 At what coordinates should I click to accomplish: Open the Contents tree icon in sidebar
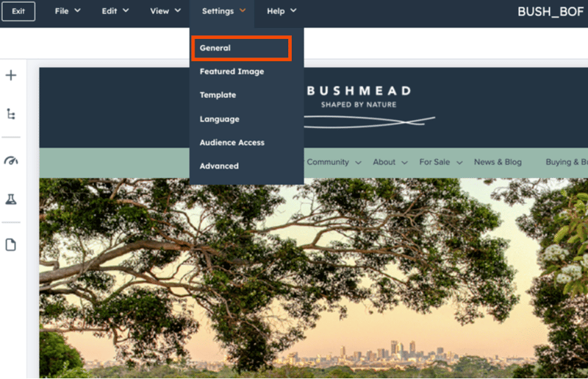pos(11,114)
